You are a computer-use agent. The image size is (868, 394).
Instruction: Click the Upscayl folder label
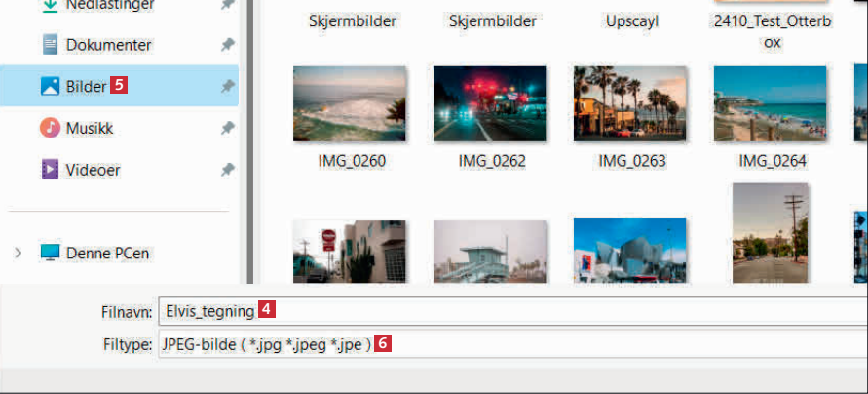click(632, 21)
